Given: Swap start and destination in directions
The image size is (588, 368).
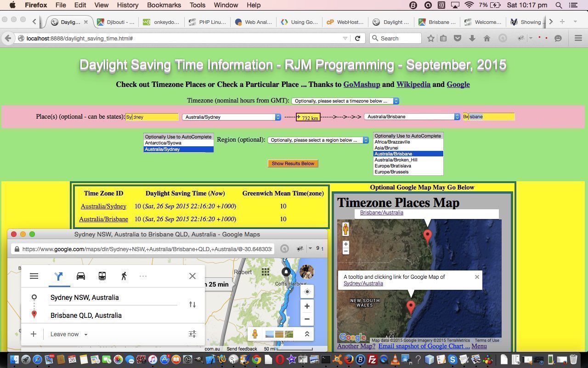Looking at the screenshot, I should 192,305.
